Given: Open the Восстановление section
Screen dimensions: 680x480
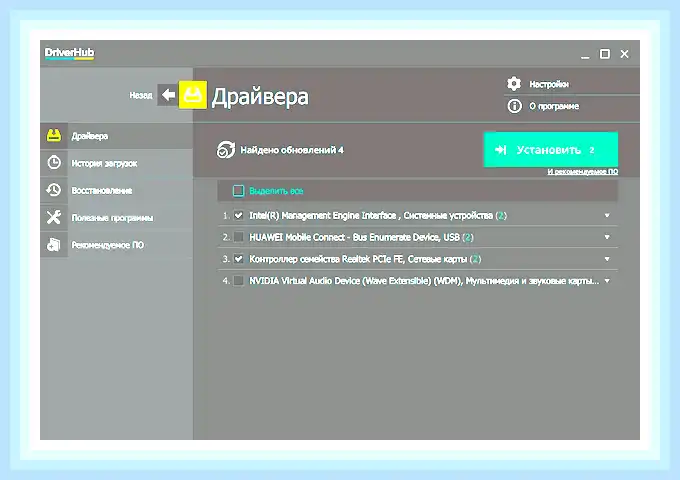Looking at the screenshot, I should 116,190.
